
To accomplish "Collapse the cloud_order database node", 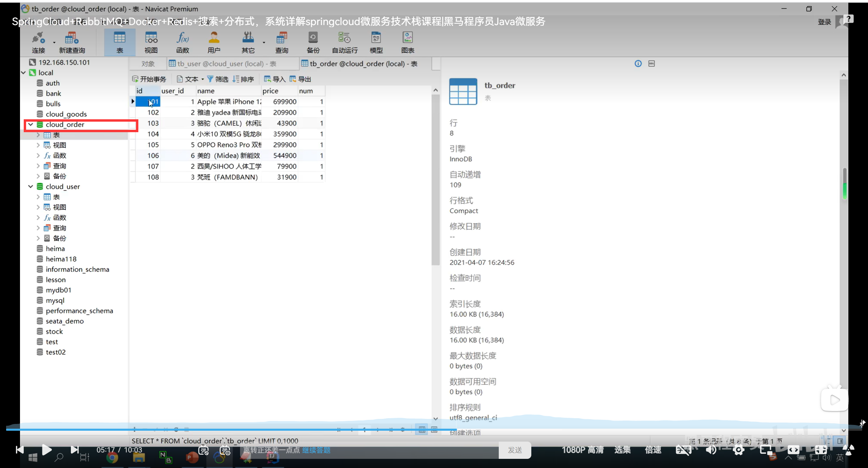I will (x=31, y=124).
